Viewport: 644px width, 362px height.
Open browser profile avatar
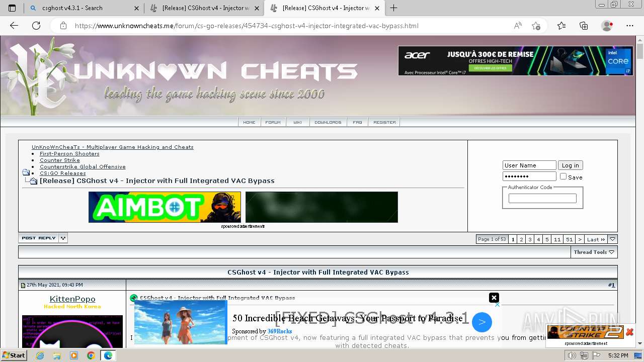pos(607,26)
